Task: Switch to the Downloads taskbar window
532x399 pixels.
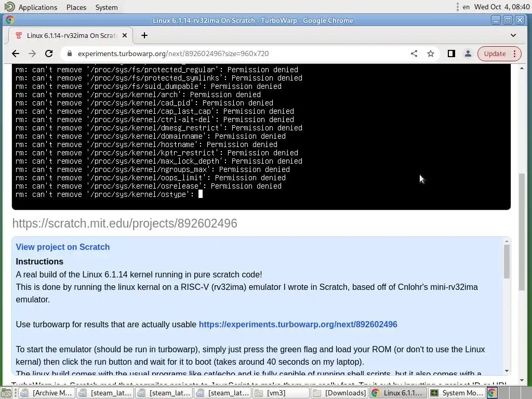Action: (x=340, y=393)
